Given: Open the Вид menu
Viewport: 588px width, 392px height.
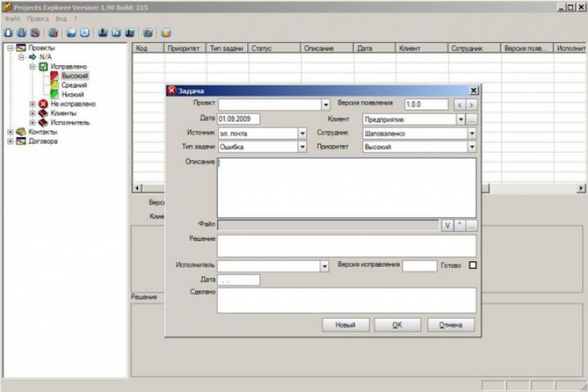Looking at the screenshot, I should pos(61,19).
